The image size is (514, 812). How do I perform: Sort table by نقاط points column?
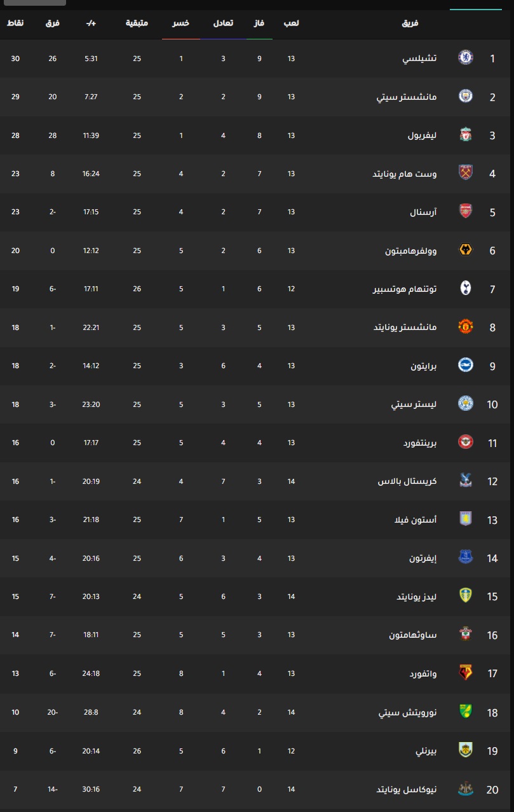(16, 23)
